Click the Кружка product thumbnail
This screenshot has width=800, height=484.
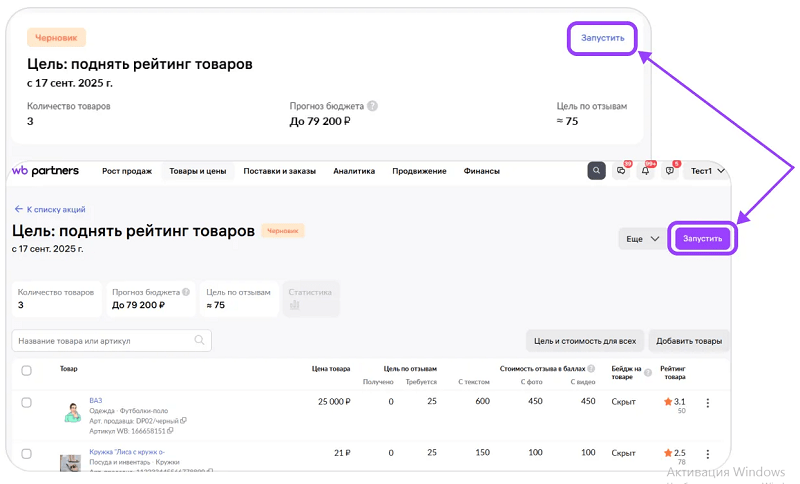(x=70, y=463)
